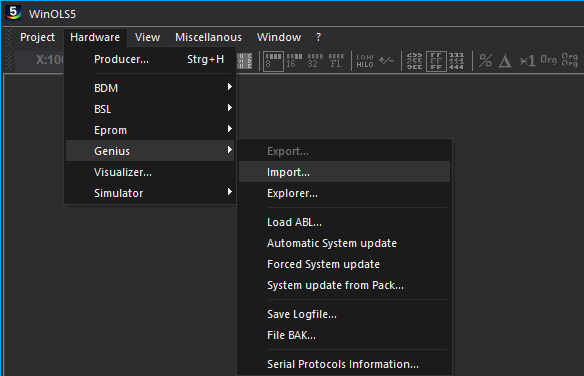Switch to decimal 255 number display icon

[414, 61]
